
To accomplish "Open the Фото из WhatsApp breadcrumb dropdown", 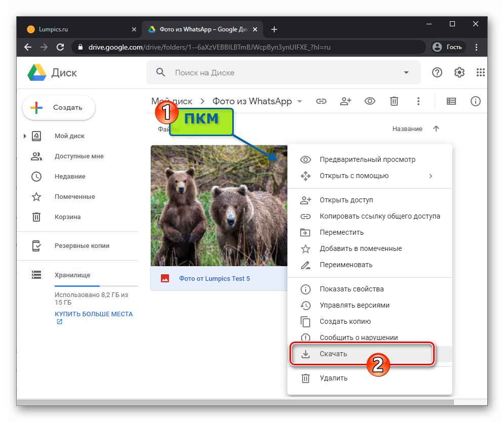I will (x=300, y=101).
